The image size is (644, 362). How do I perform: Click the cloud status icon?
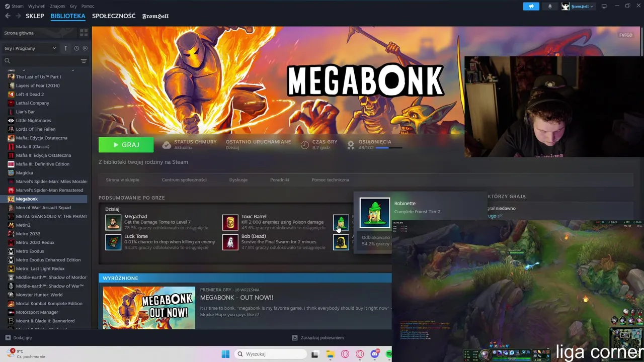tap(167, 145)
